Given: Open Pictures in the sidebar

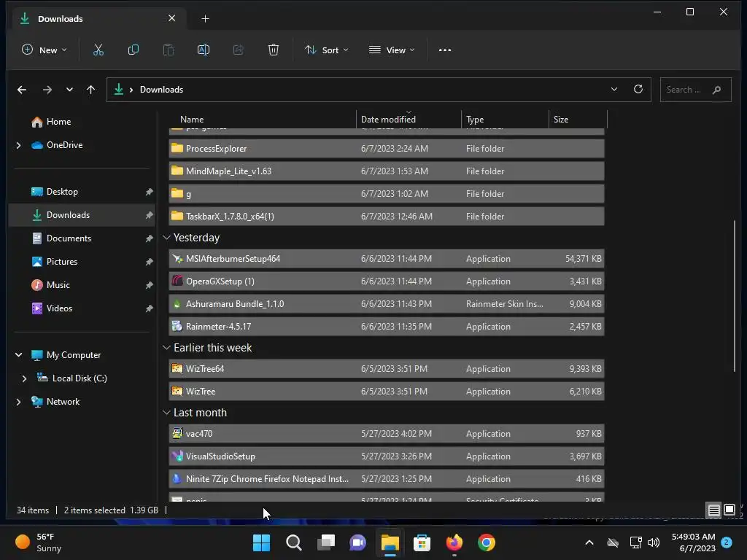Looking at the screenshot, I should pyautogui.click(x=62, y=262).
